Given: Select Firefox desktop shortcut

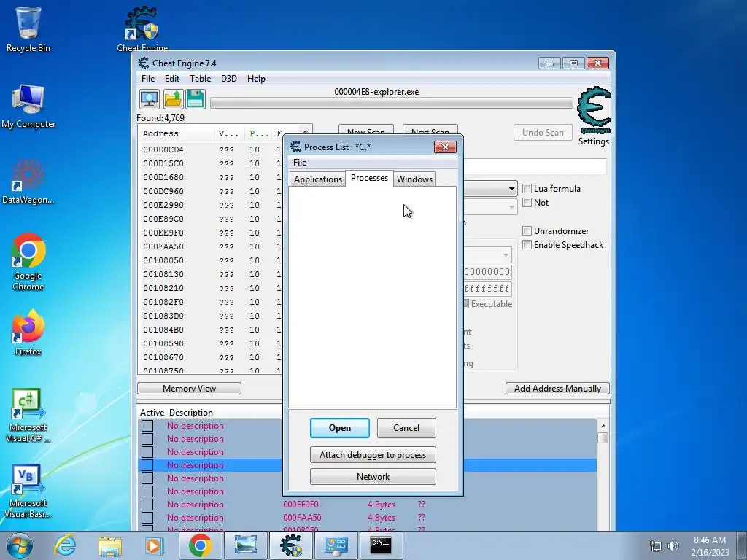Looking at the screenshot, I should point(28,332).
